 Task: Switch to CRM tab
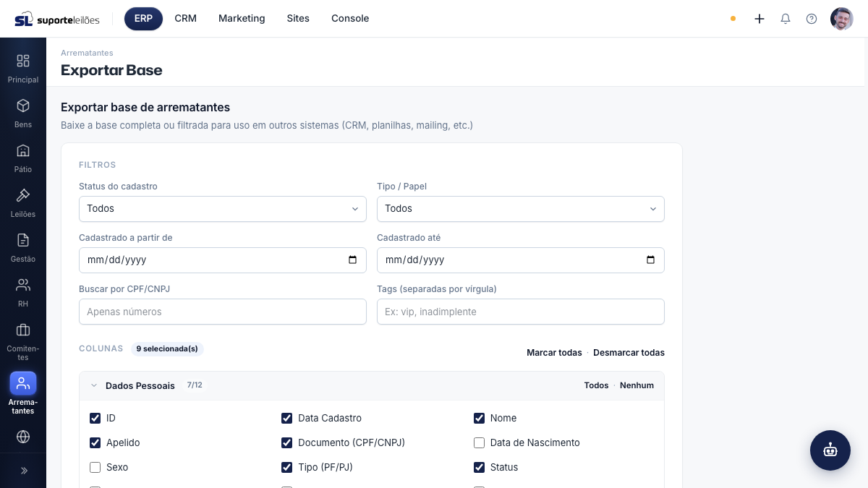(186, 19)
